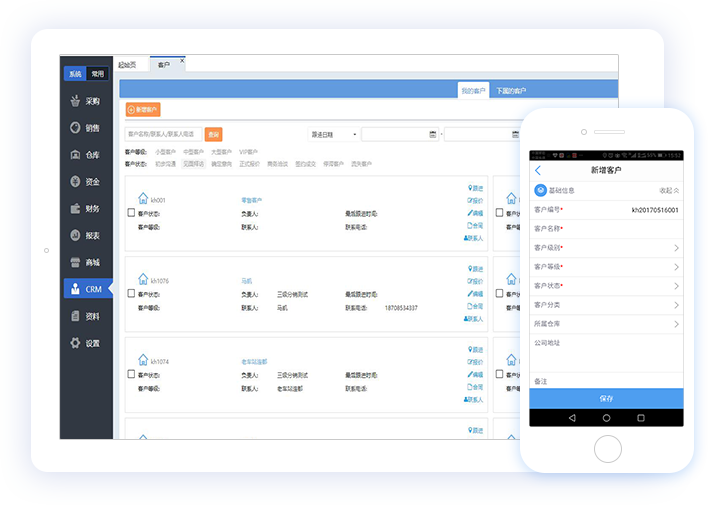This screenshot has height=505, width=708.
Task: Click the orange 新增客户 button
Action: (x=143, y=110)
